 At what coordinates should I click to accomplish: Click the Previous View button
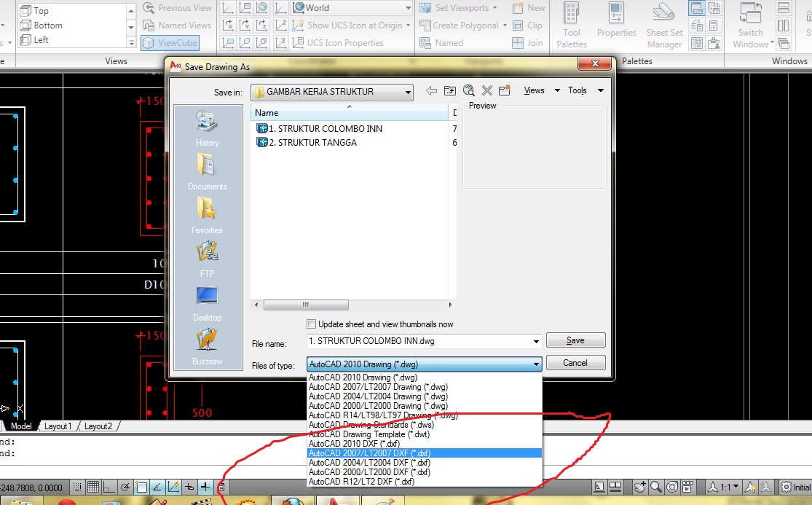(177, 8)
